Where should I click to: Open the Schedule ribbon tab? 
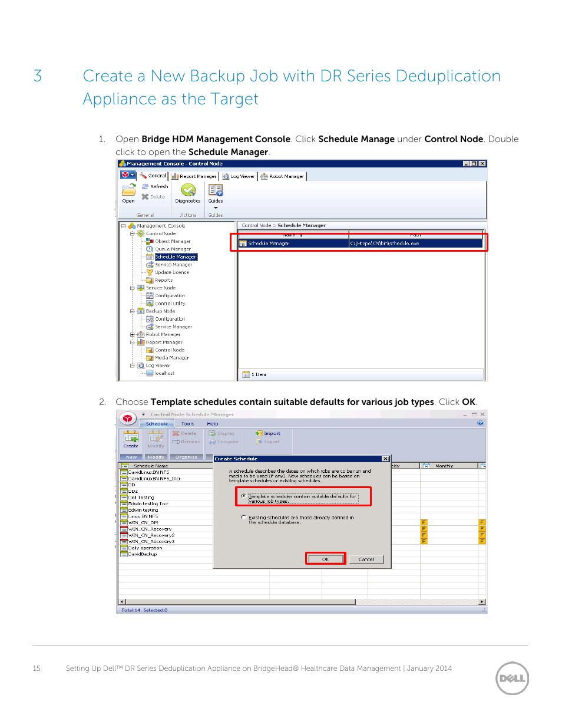click(x=157, y=424)
